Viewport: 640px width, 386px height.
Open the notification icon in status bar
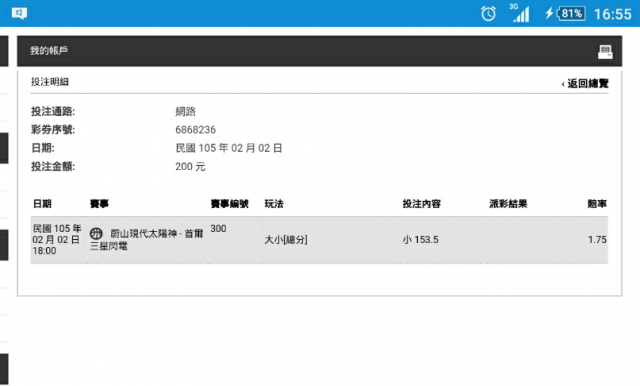tap(19, 13)
